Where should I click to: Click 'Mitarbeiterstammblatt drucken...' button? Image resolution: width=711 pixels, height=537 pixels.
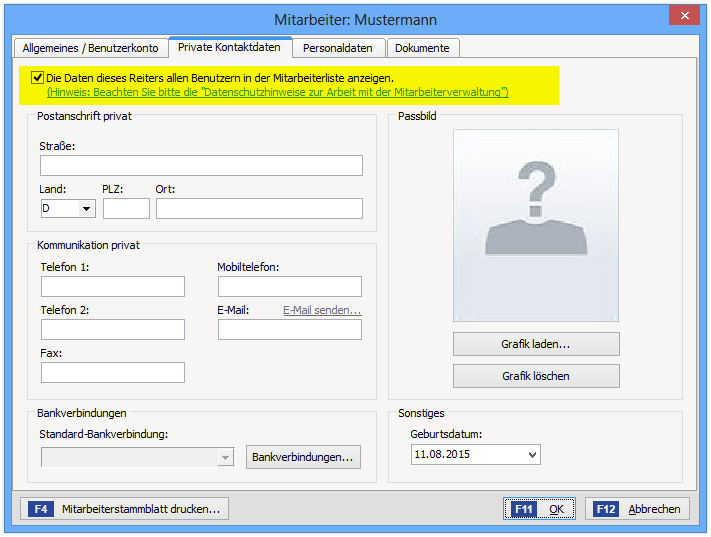click(124, 509)
